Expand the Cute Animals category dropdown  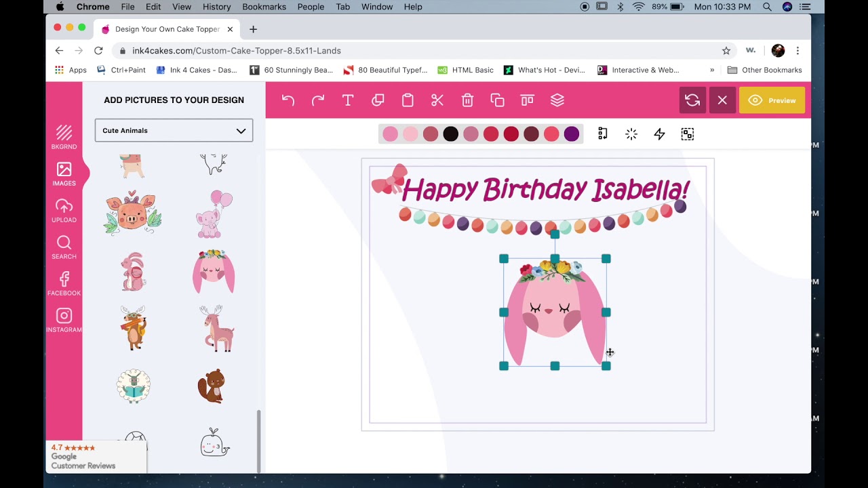(x=174, y=130)
